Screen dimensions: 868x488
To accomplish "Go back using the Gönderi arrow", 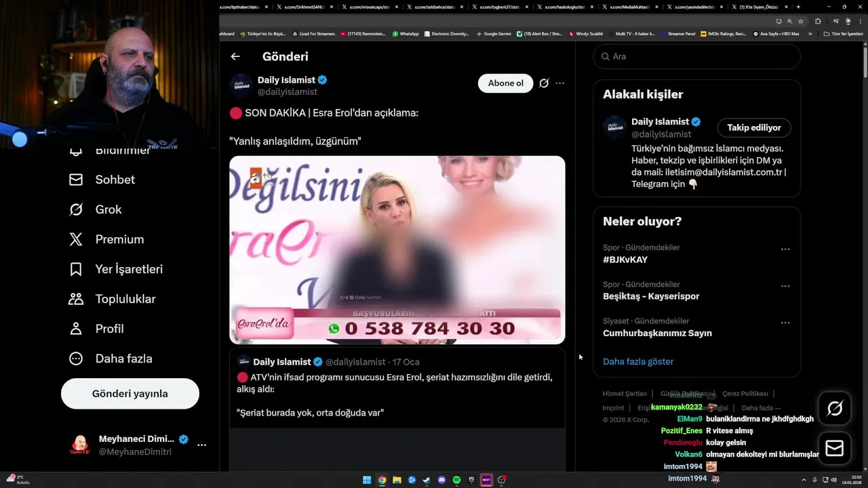I will click(235, 57).
